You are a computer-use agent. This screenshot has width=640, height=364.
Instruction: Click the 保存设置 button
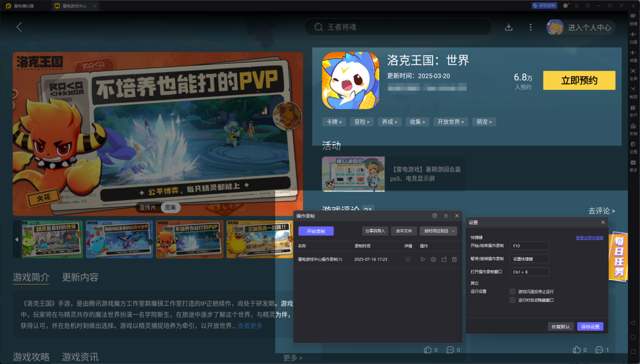point(590,327)
